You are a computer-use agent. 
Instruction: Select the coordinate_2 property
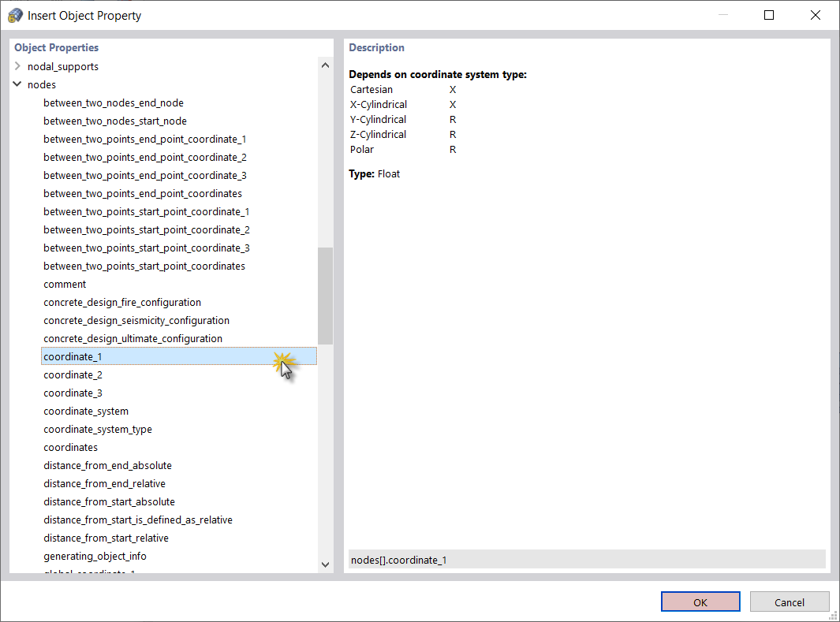pyautogui.click(x=73, y=374)
